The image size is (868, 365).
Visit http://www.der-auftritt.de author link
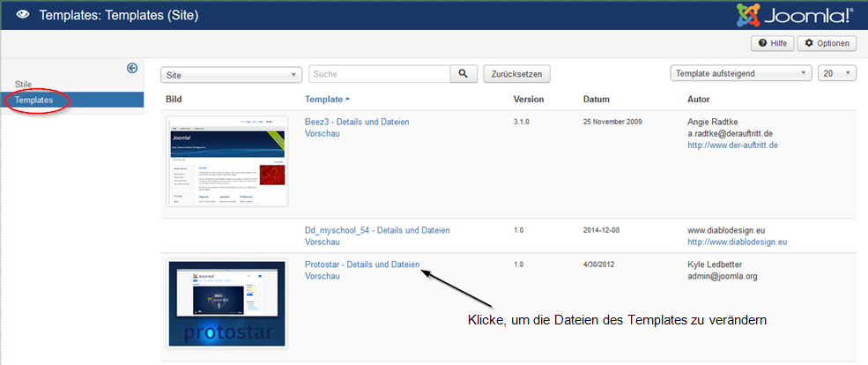point(732,145)
